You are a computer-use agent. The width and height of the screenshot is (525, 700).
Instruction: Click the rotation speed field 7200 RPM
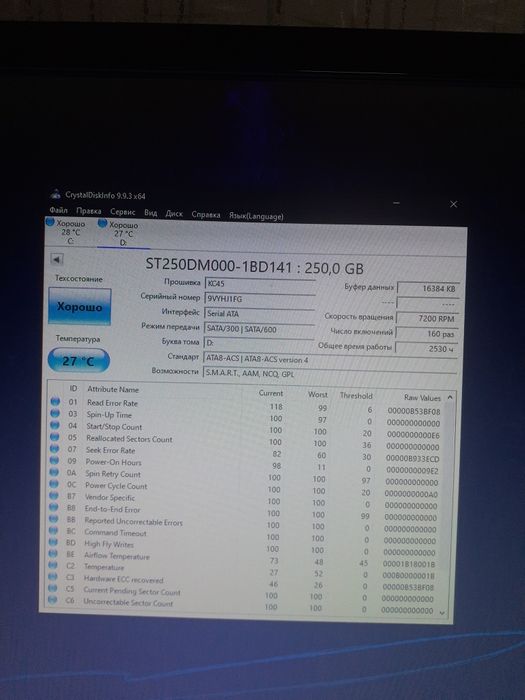coord(427,319)
